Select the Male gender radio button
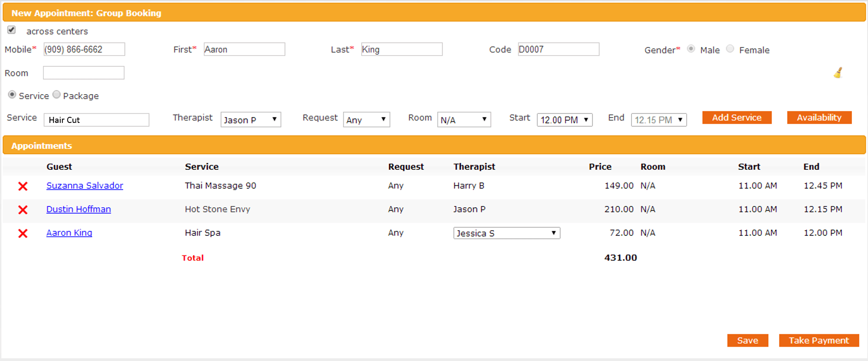This screenshot has width=868, height=361. click(x=691, y=49)
